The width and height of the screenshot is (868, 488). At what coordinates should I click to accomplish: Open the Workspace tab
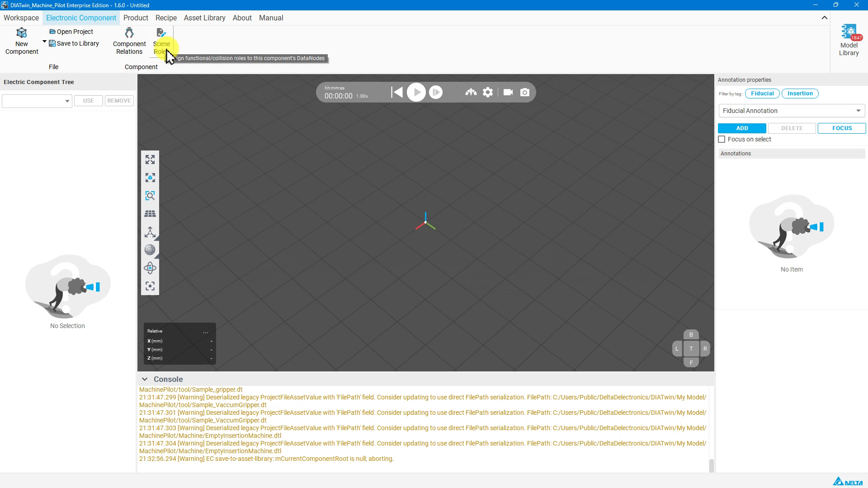point(21,18)
